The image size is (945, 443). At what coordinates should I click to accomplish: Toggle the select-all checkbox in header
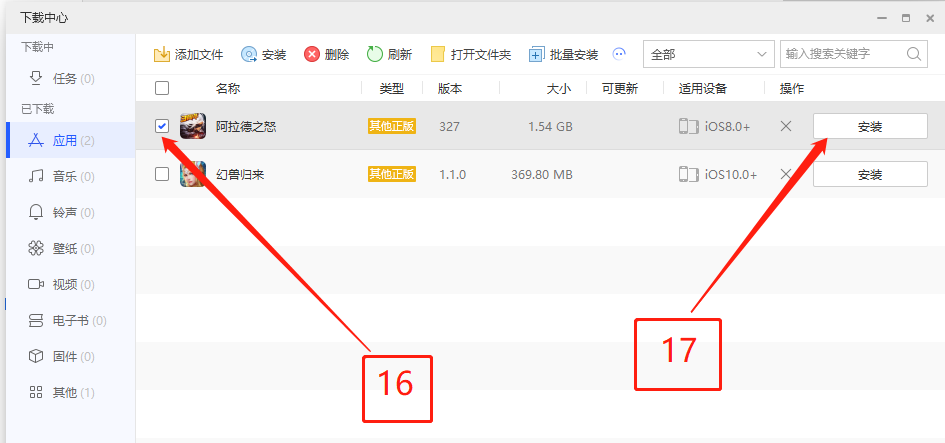[x=162, y=88]
